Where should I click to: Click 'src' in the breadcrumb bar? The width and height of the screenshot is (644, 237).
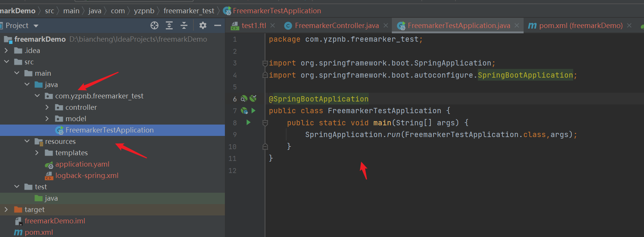(50, 11)
